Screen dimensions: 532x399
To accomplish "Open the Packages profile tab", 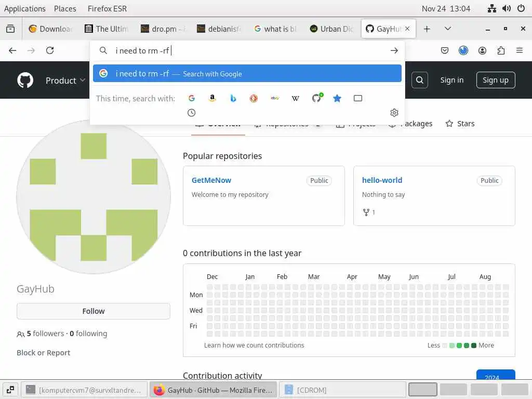I will point(410,124).
